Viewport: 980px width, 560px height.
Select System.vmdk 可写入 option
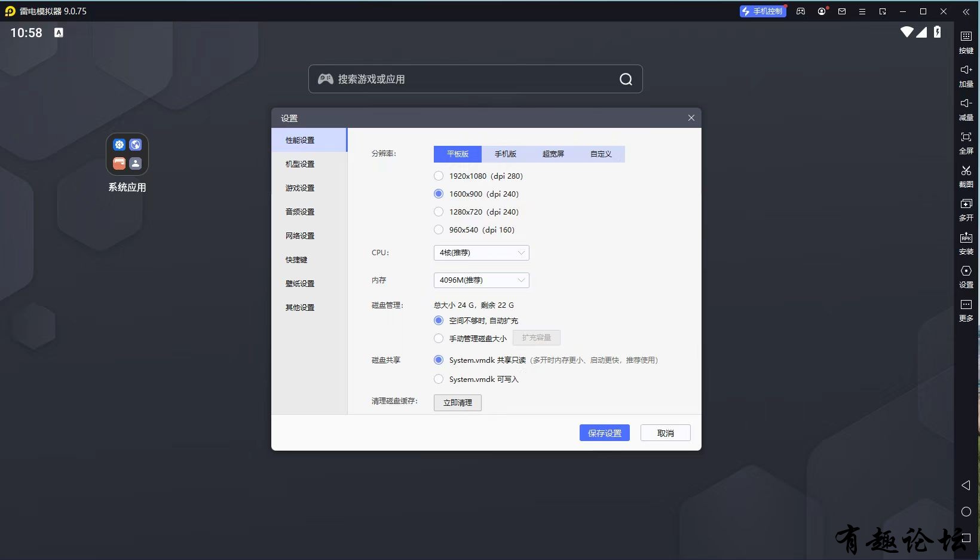click(439, 379)
